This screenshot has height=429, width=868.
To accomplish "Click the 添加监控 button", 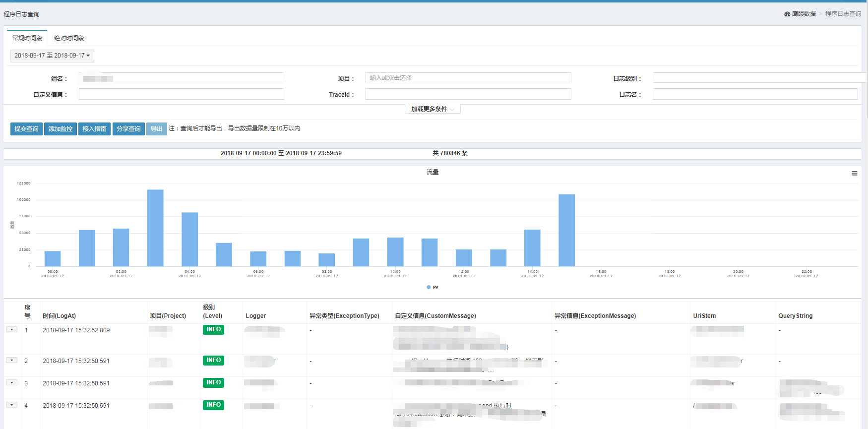I will click(61, 129).
